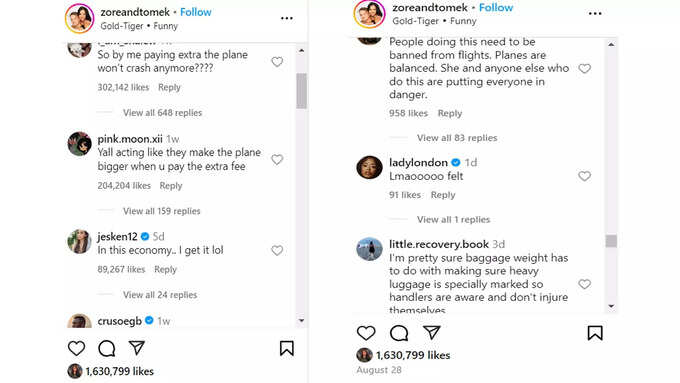The image size is (680, 383).
Task: Open the right panel comment bubble icon
Action: tap(399, 333)
